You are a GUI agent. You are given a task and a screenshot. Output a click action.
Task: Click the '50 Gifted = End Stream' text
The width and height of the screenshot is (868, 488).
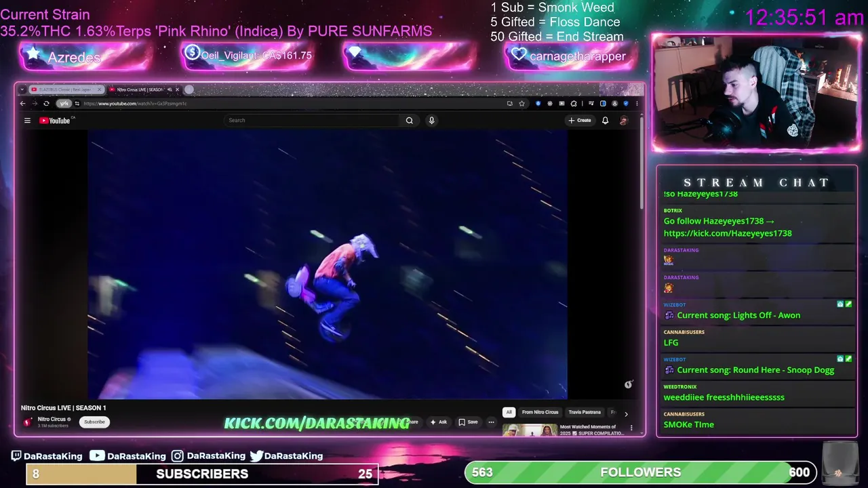(557, 37)
